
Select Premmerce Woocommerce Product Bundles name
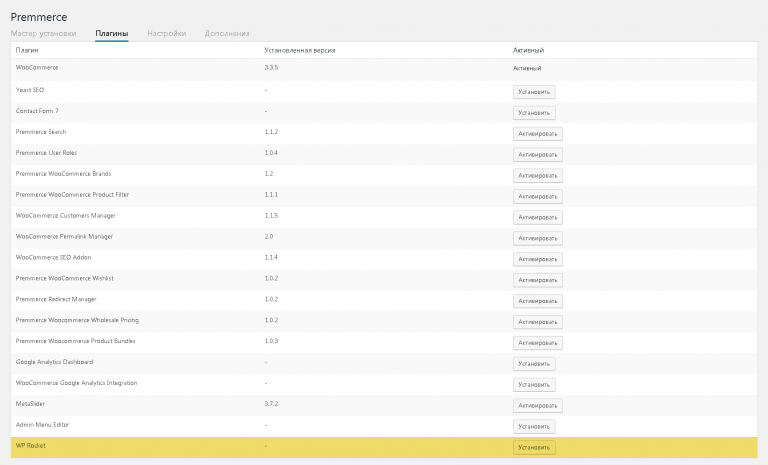[x=75, y=341]
